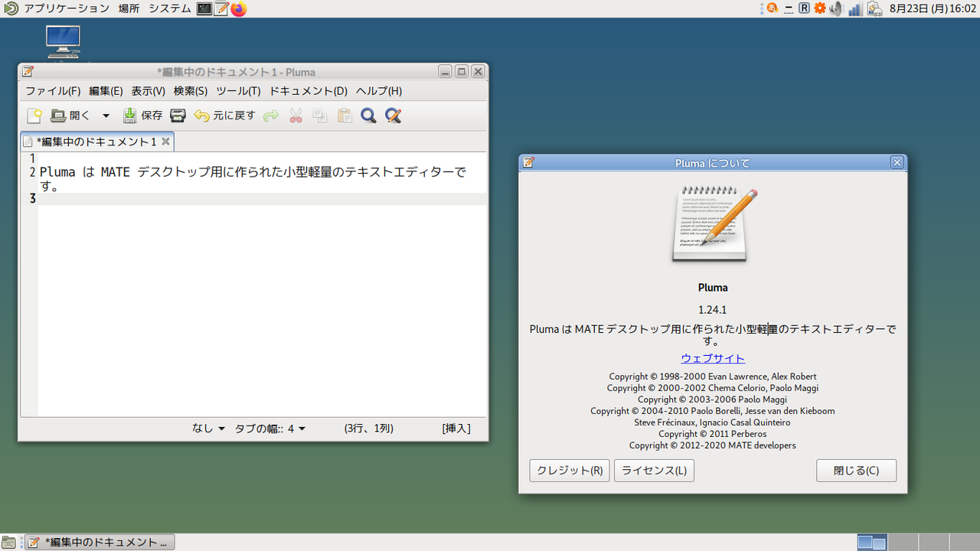Switch to first workspace in switcher
This screenshot has width=980, height=551.
tap(872, 543)
